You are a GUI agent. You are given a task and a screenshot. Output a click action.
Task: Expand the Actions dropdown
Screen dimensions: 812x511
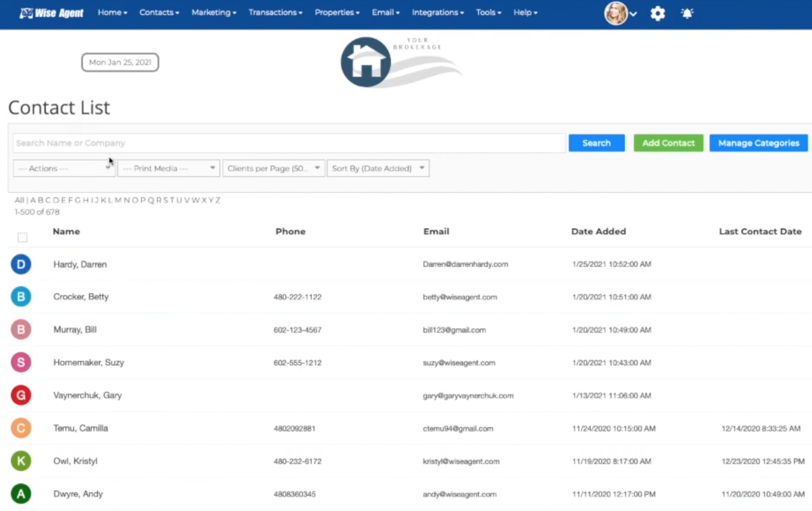click(x=64, y=168)
